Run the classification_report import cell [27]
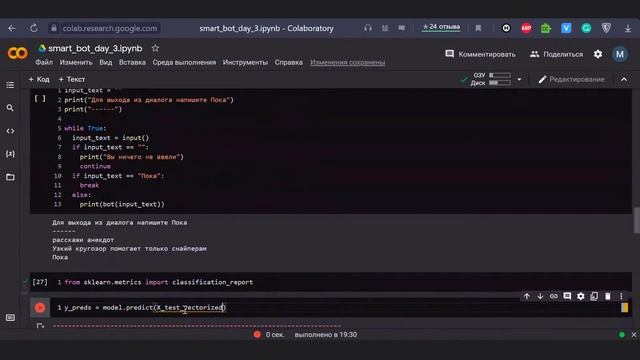 pos(40,282)
